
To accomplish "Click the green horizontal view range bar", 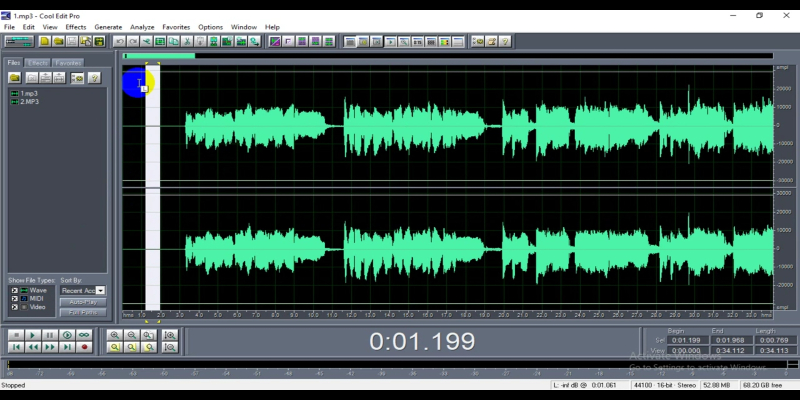I will pyautogui.click(x=159, y=56).
